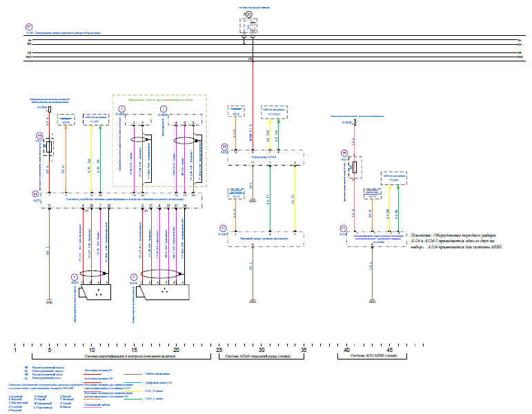Click the orange wire left of the yellow wire
Image resolution: width=532 pixels, height=414 pixels.
(x=66, y=166)
